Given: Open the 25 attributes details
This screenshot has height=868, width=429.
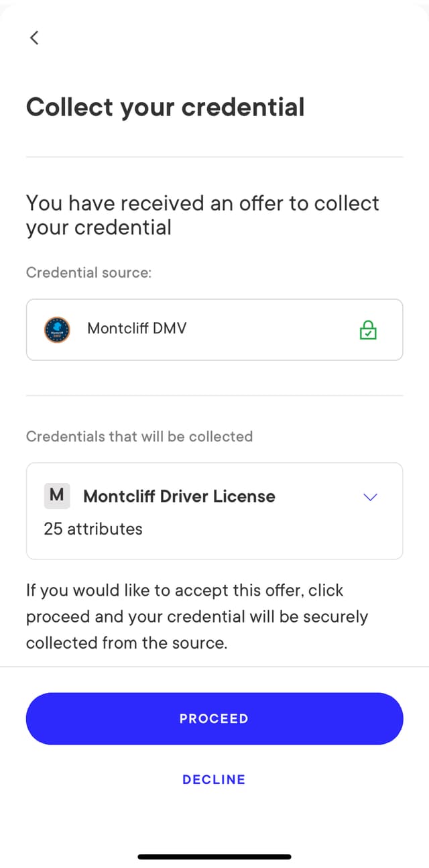Looking at the screenshot, I should pyautogui.click(x=93, y=529).
